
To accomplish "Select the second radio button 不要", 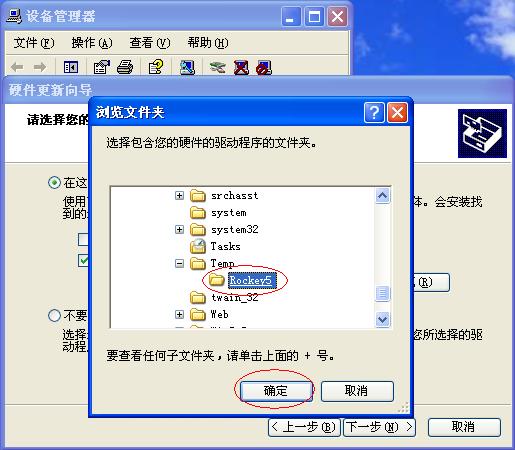I will point(54,315).
